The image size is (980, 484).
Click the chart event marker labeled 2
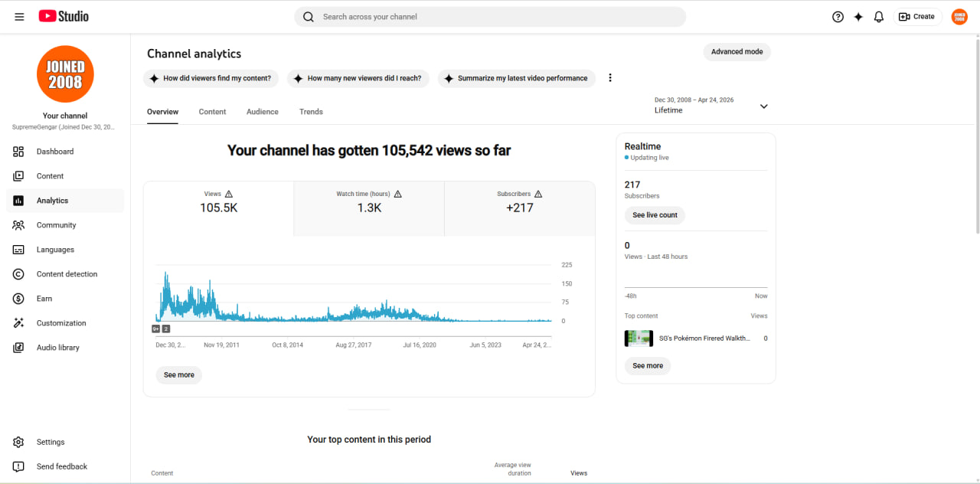pyautogui.click(x=166, y=329)
